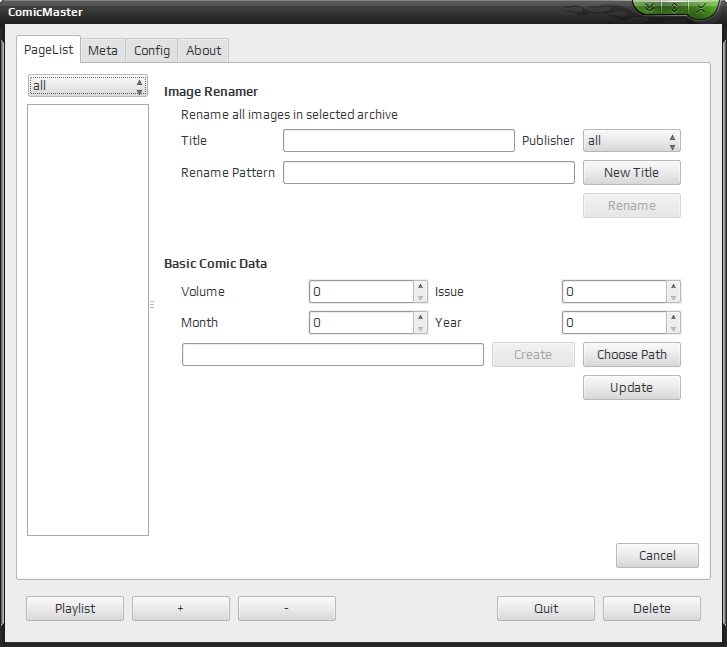
Task: Click the Rename Pattern input field
Action: point(429,173)
